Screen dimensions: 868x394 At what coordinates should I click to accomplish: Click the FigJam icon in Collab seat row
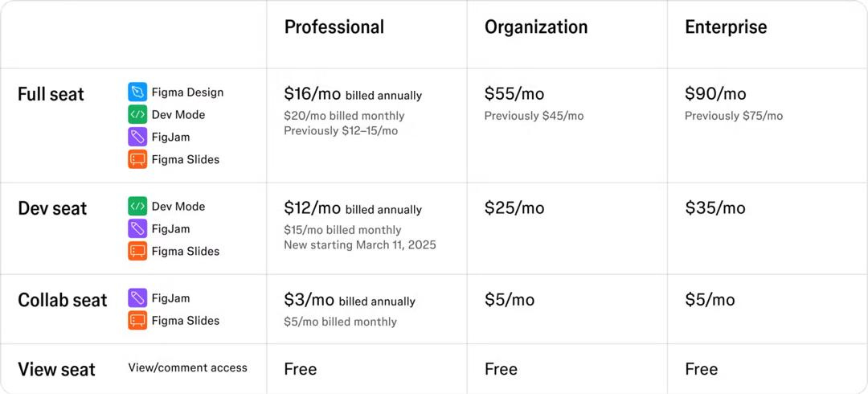(x=137, y=298)
